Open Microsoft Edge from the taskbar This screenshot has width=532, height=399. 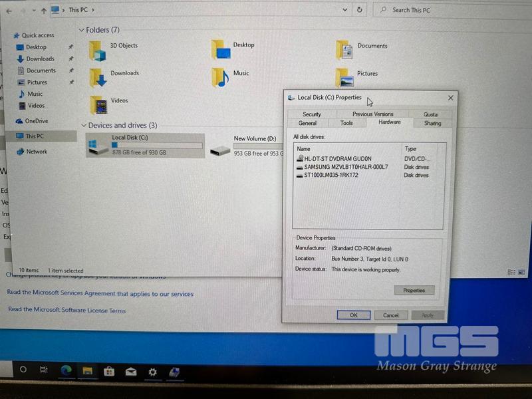click(66, 370)
